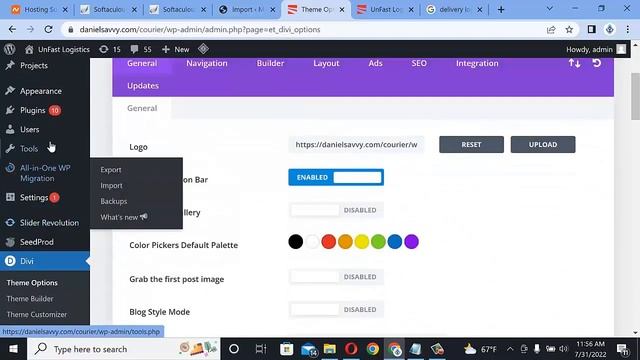Open the UnFast Logistics home icon

point(29,49)
